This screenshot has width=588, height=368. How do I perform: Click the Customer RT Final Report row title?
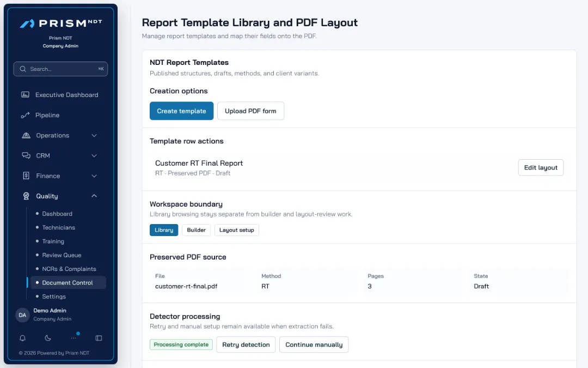click(199, 164)
